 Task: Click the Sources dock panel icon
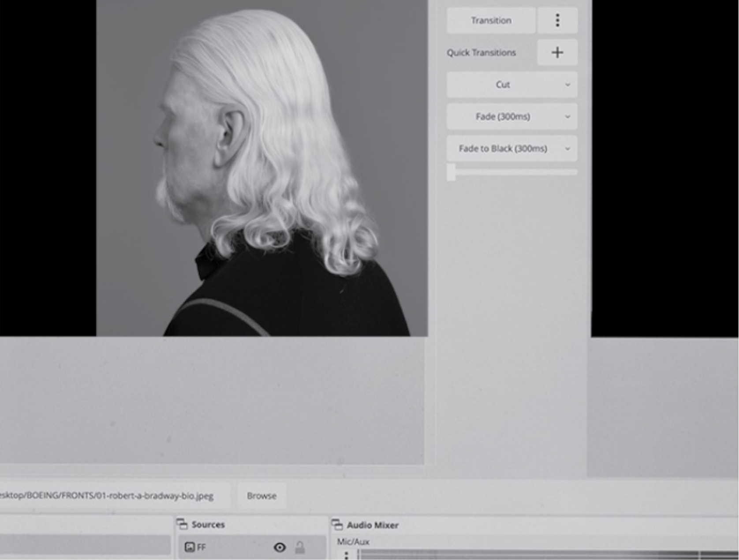pos(182,524)
